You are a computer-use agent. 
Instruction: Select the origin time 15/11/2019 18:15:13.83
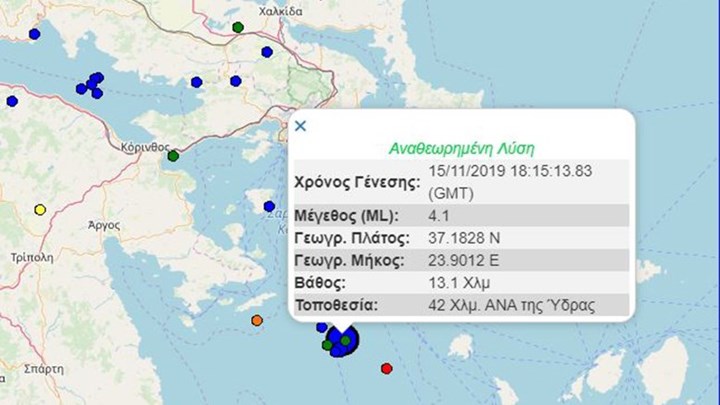(x=510, y=171)
